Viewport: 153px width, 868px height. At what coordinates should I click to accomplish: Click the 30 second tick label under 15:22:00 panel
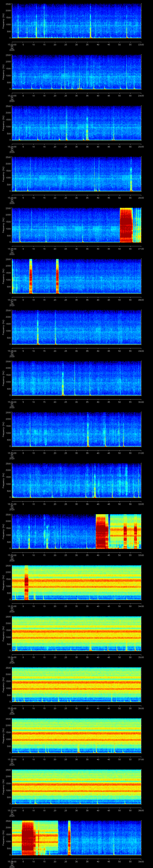pyautogui.click(x=76, y=44)
